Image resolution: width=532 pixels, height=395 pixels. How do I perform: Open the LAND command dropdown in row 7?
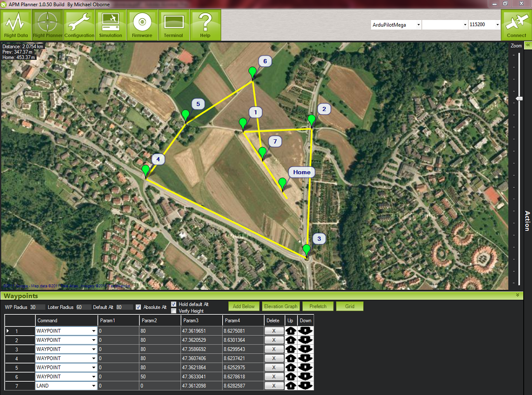tap(94, 386)
